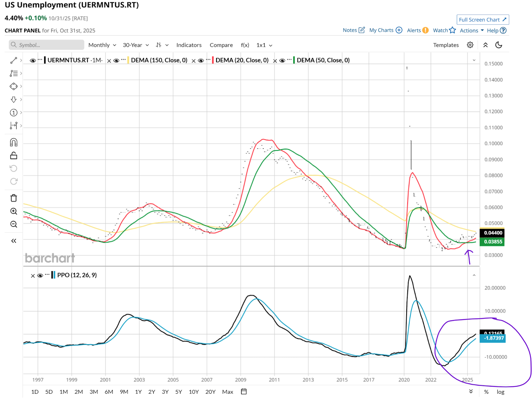Open the Monthly frequency dropdown

(102, 45)
